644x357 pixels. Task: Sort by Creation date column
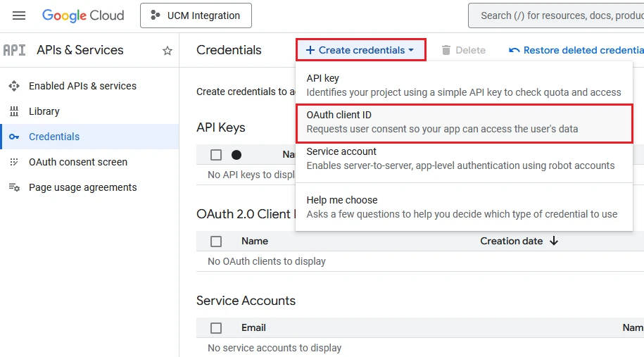pos(512,241)
